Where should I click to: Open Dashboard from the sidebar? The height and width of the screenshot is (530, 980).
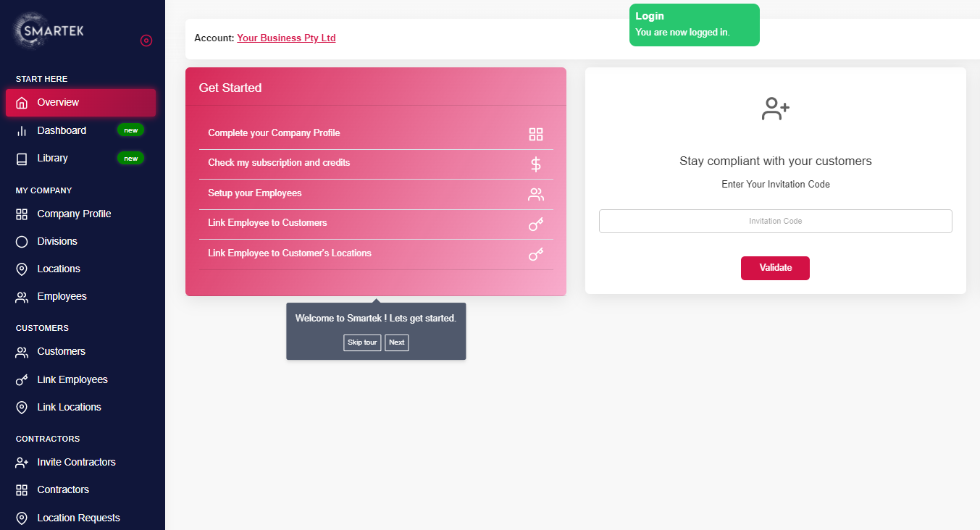point(62,130)
